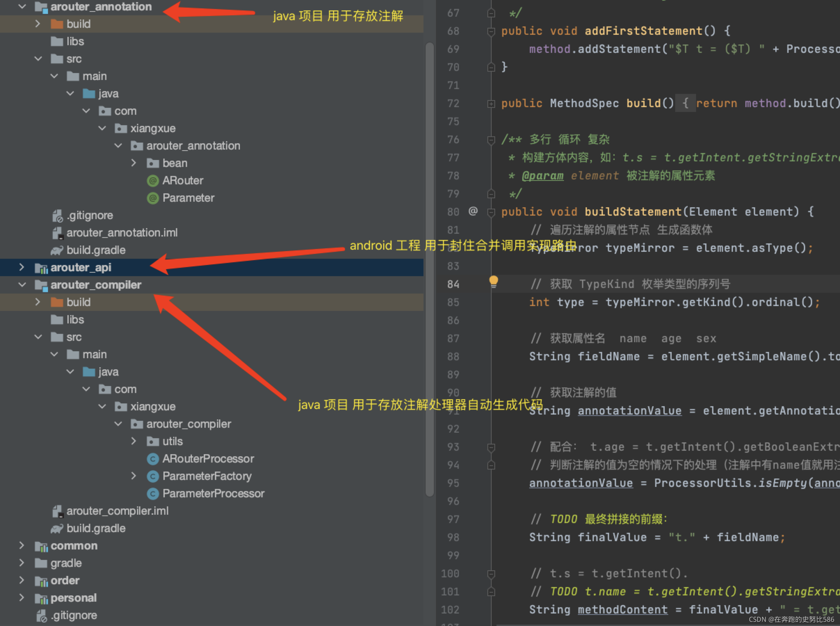Expand the arouter_api module
The image size is (840, 626).
(x=22, y=267)
